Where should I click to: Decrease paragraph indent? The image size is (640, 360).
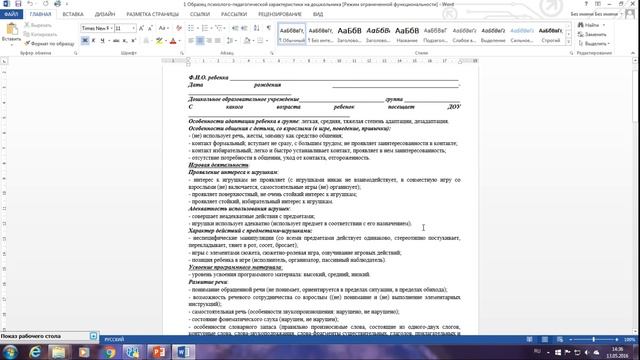click(x=235, y=28)
